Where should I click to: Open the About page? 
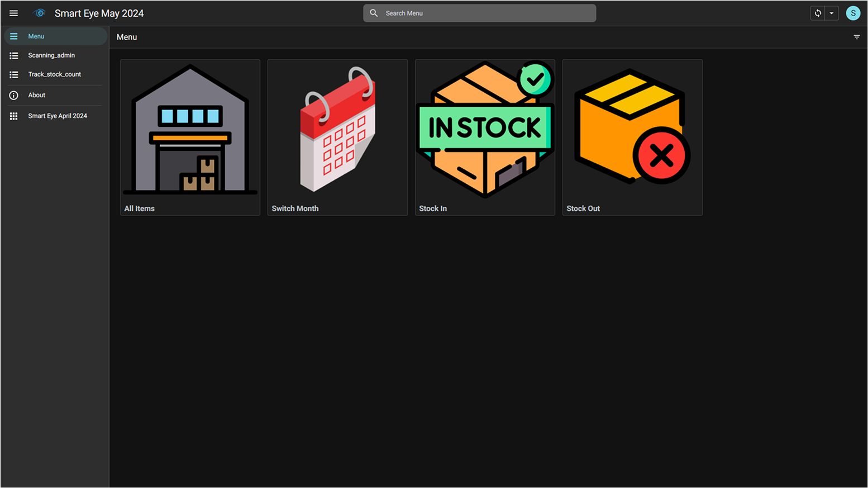tap(37, 95)
